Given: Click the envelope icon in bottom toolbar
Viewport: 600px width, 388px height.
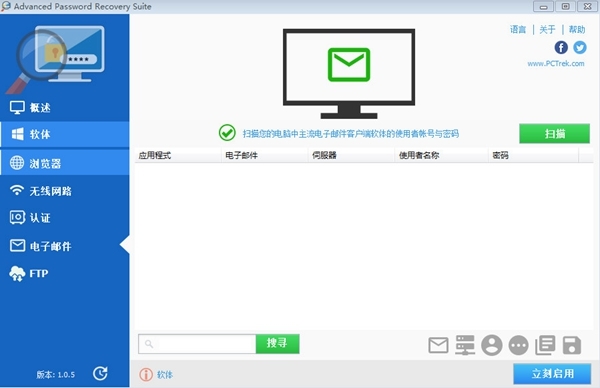Looking at the screenshot, I should coord(438,345).
